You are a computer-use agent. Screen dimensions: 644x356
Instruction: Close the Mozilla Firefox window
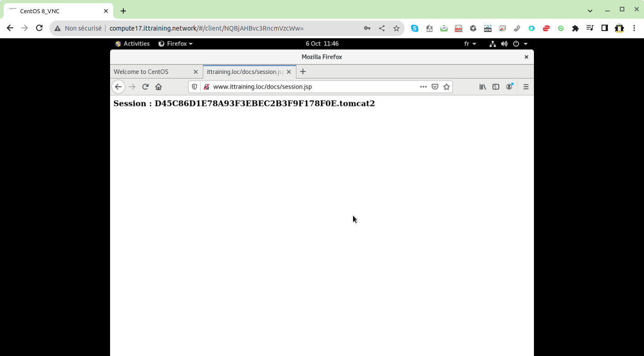click(x=526, y=57)
